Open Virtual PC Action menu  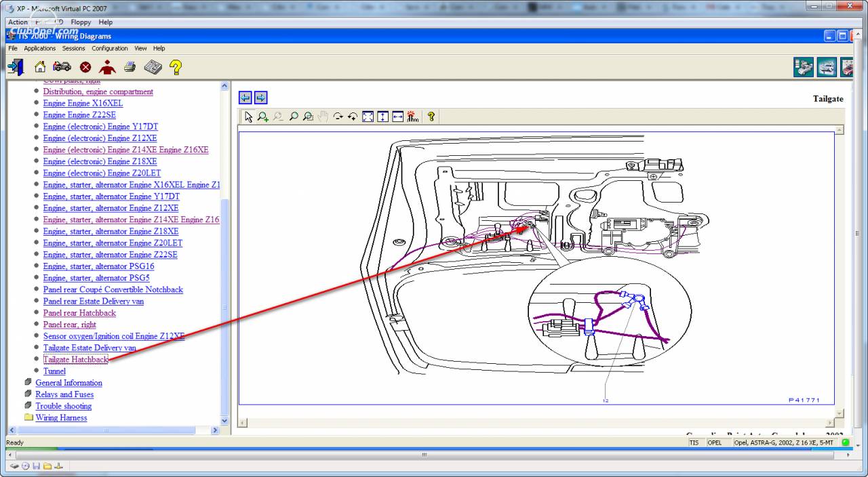point(18,22)
